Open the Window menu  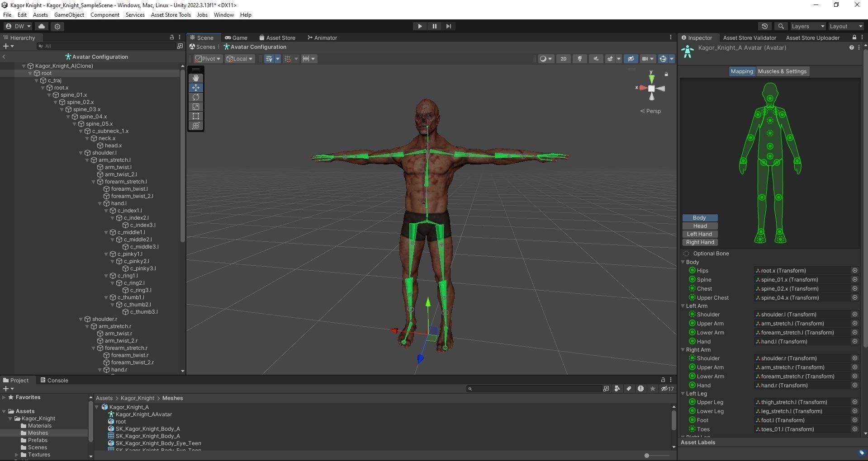(224, 15)
